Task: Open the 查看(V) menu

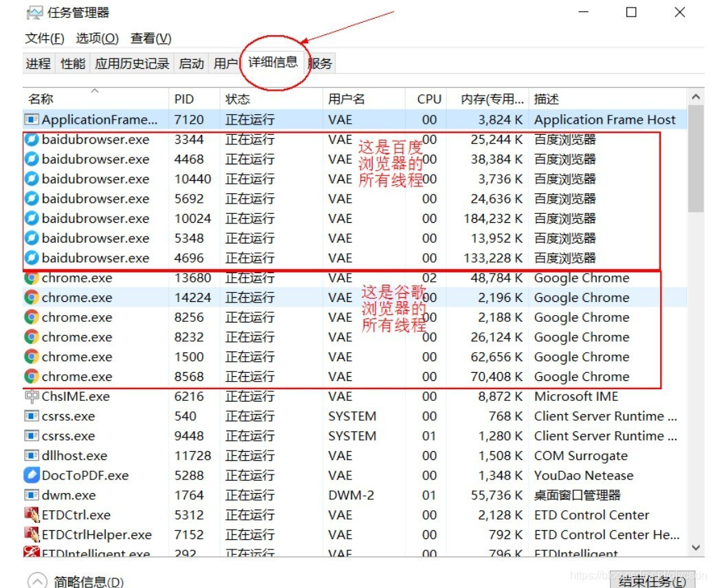Action: (151, 39)
